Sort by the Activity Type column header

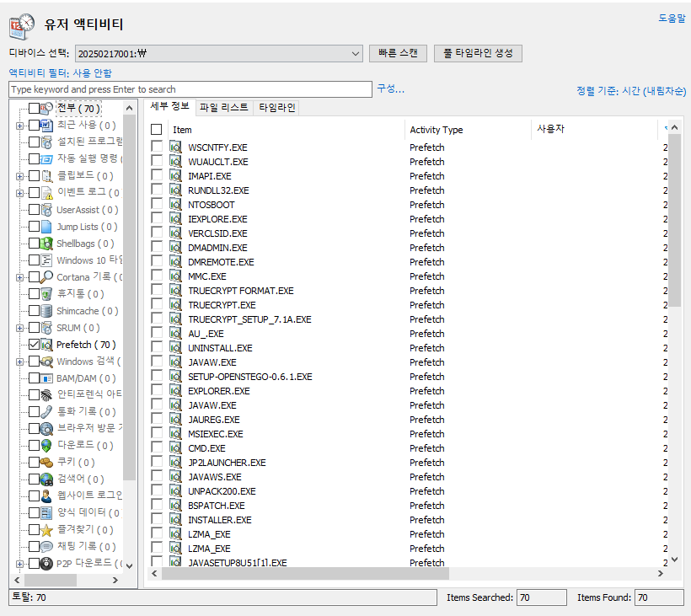pyautogui.click(x=468, y=130)
